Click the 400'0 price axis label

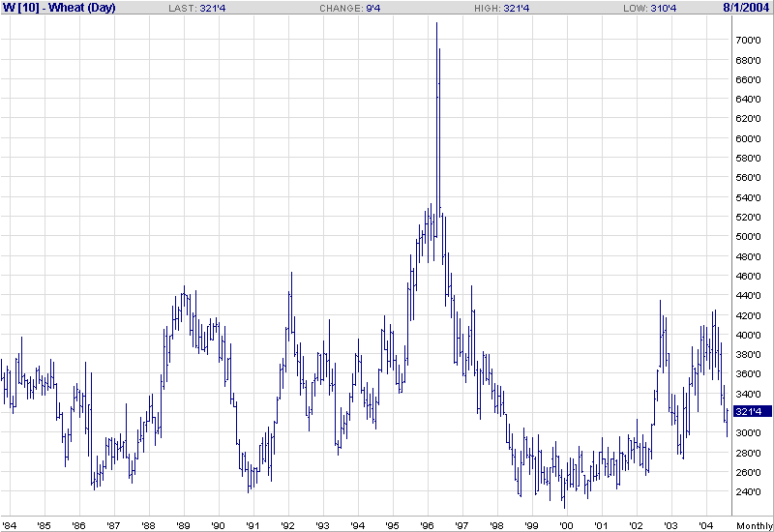tap(748, 335)
